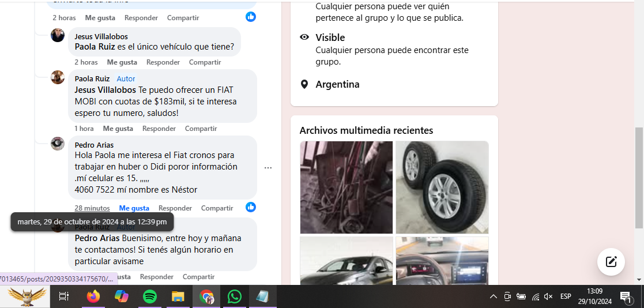Click the like reaction icon on the top comment
The height and width of the screenshot is (308, 644).
(251, 17)
